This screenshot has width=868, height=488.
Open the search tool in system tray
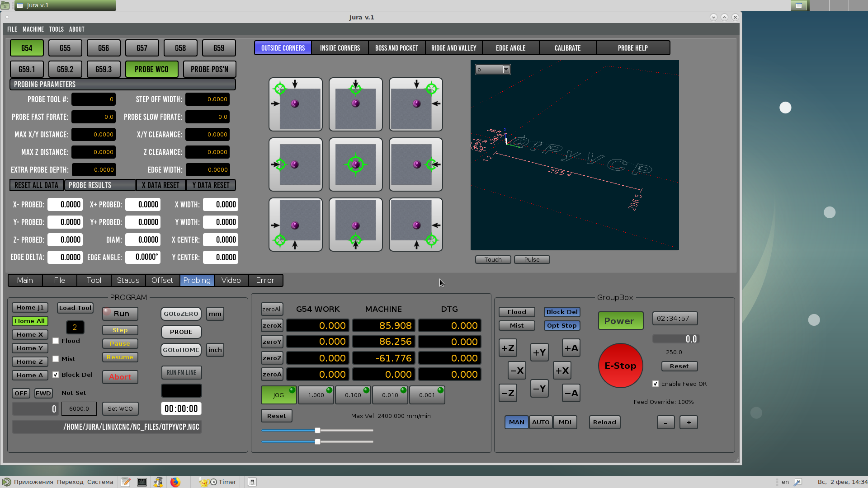[798, 482]
